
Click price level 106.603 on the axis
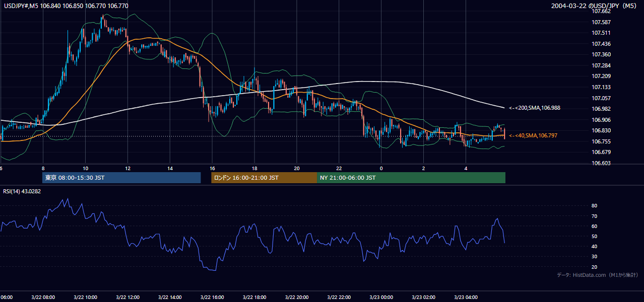tap(601, 163)
